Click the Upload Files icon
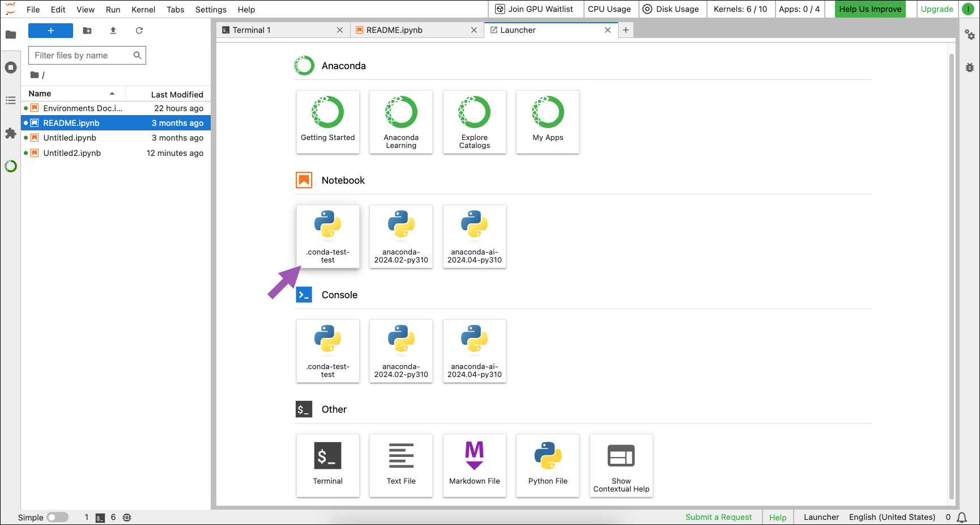Viewport: 980px width, 525px height. coord(113,31)
